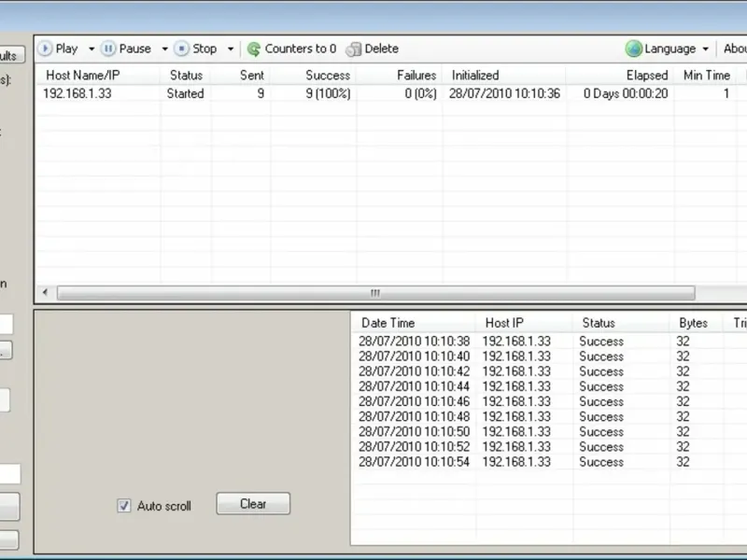Click the Initialized column header
The width and height of the screenshot is (747, 560).
504,76
